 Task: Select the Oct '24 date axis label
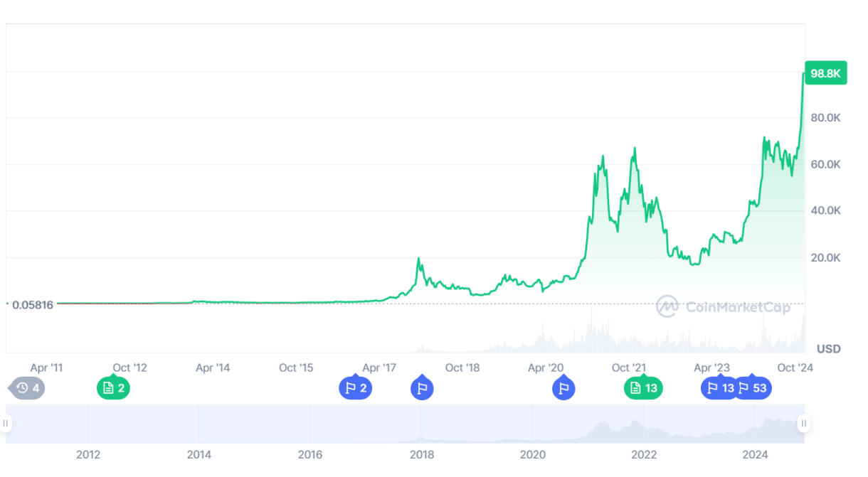tap(795, 368)
